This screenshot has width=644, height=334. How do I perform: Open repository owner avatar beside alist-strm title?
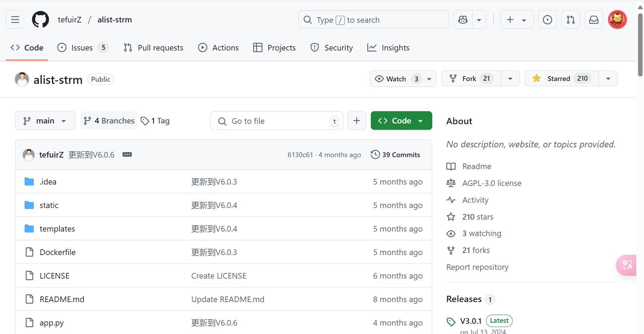tap(22, 79)
